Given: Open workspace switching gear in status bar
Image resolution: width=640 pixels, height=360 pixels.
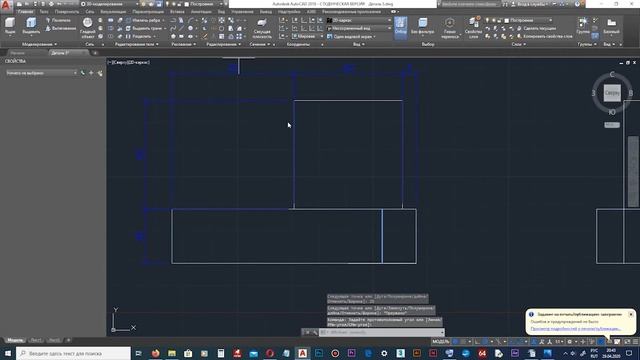Looking at the screenshot, I should point(569,342).
